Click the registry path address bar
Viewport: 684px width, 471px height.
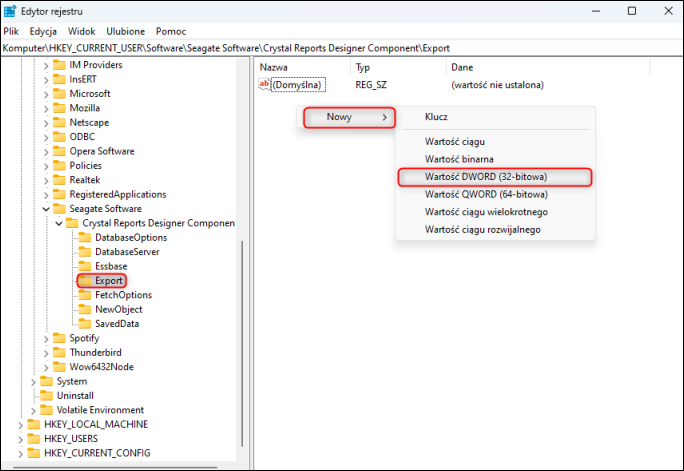[x=342, y=48]
